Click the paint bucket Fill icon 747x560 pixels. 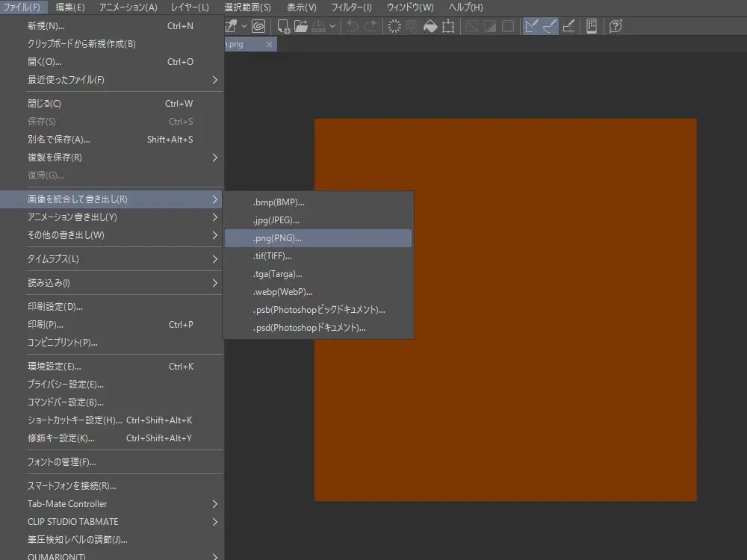[430, 26]
